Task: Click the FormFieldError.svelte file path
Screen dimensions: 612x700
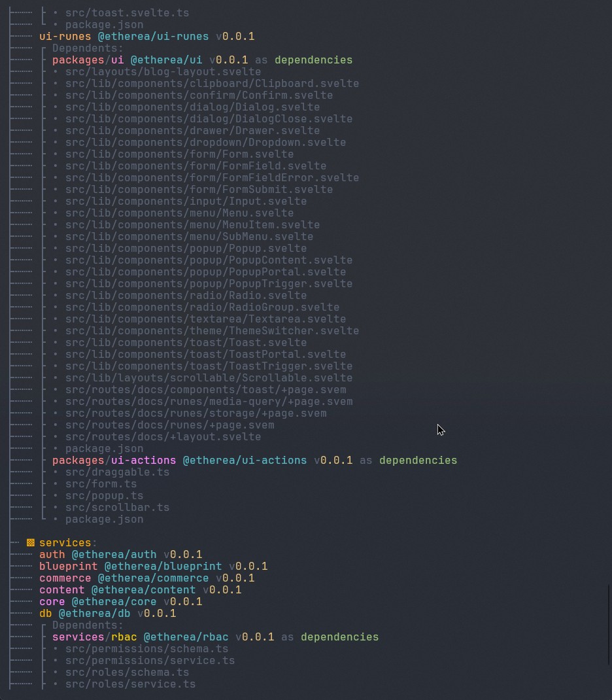Action: click(212, 178)
